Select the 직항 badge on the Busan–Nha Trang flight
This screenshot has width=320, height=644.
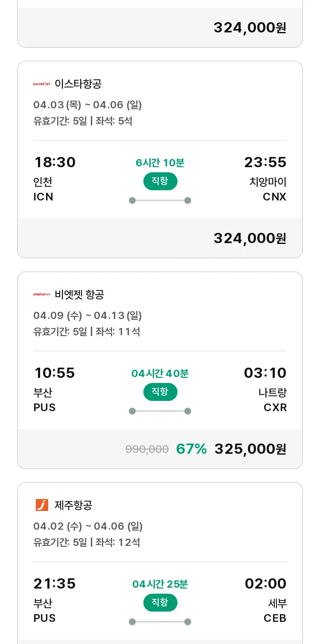pyautogui.click(x=160, y=392)
